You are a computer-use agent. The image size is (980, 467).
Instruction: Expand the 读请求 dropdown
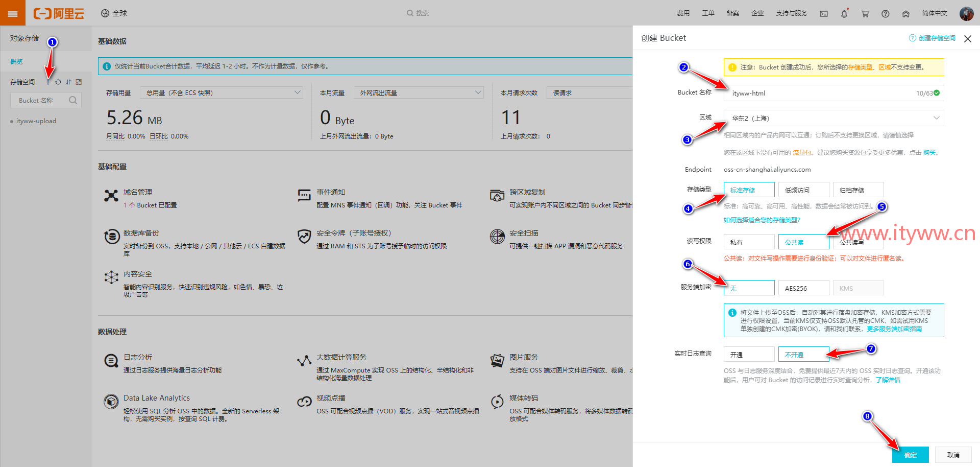[590, 92]
